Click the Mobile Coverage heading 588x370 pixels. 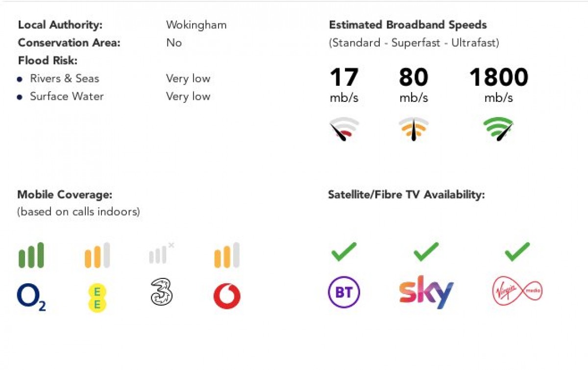pyautogui.click(x=65, y=195)
